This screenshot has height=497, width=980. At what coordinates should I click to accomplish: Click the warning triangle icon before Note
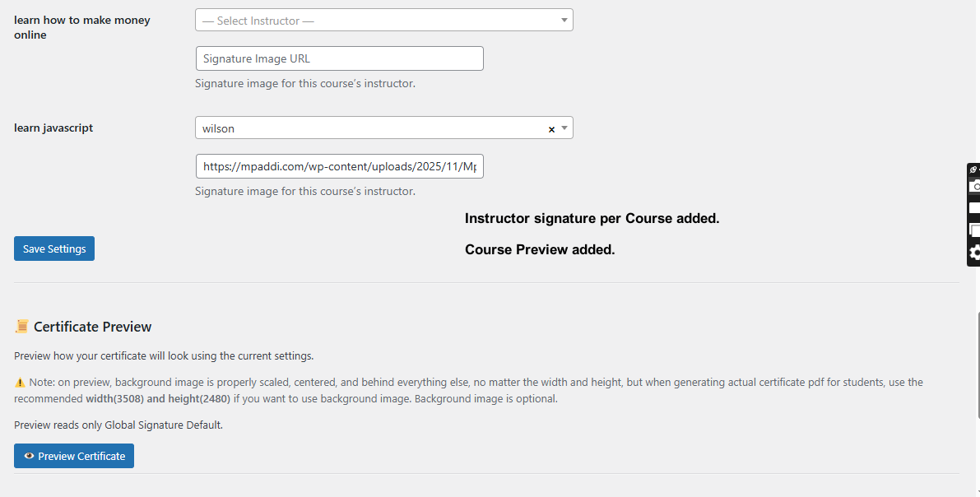click(x=20, y=382)
